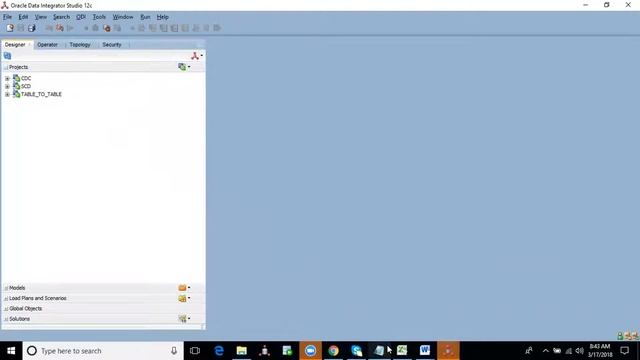Click the Refresh icon in Designer panel

tap(7, 56)
